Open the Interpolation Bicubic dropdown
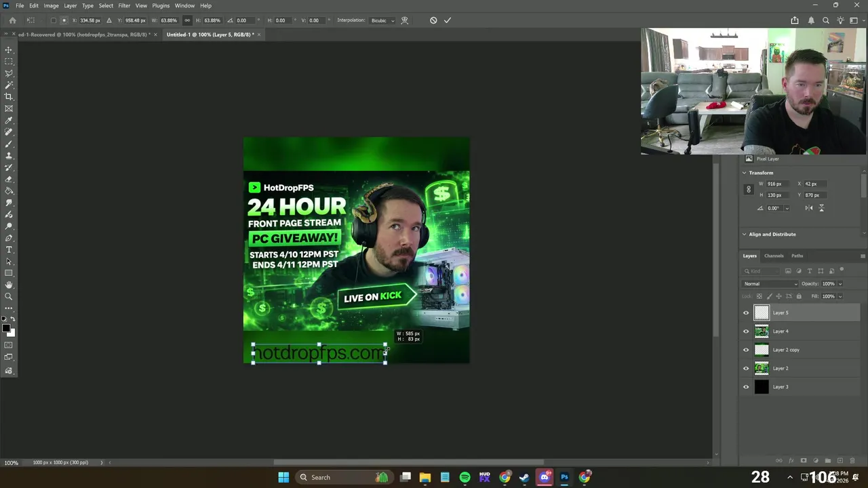The width and height of the screenshot is (868, 488). (x=382, y=20)
